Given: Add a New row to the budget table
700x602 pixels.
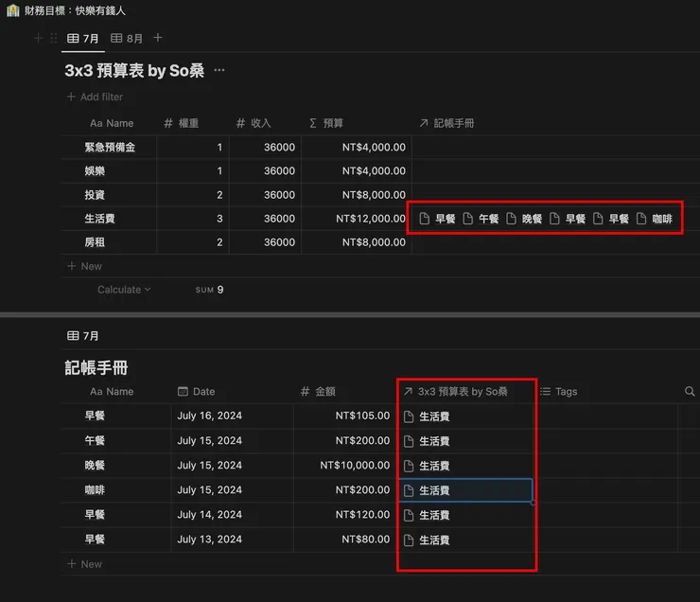Looking at the screenshot, I should 85,266.
